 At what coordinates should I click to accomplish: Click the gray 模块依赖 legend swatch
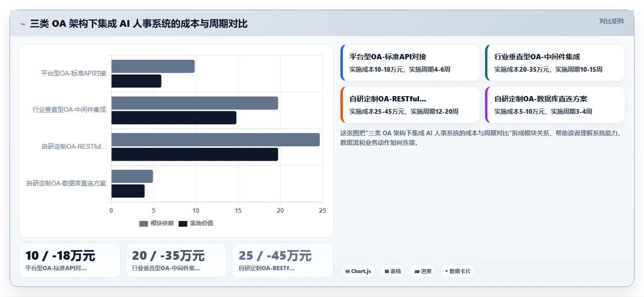(x=144, y=223)
